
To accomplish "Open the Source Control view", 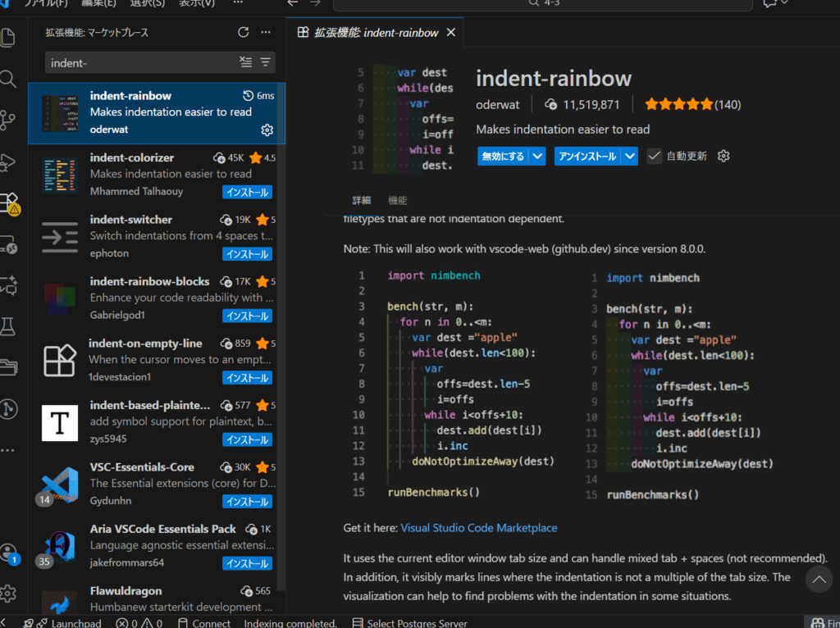I will (8, 121).
